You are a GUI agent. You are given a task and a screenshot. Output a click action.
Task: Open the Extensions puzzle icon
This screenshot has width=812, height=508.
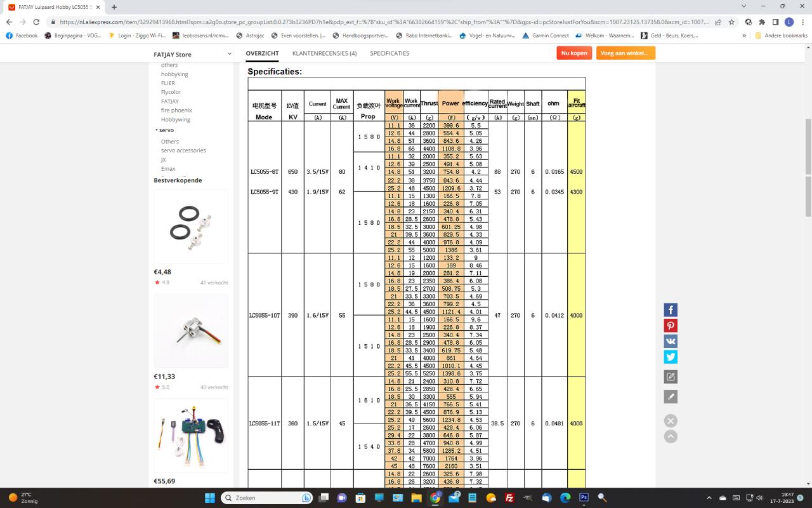[762, 22]
